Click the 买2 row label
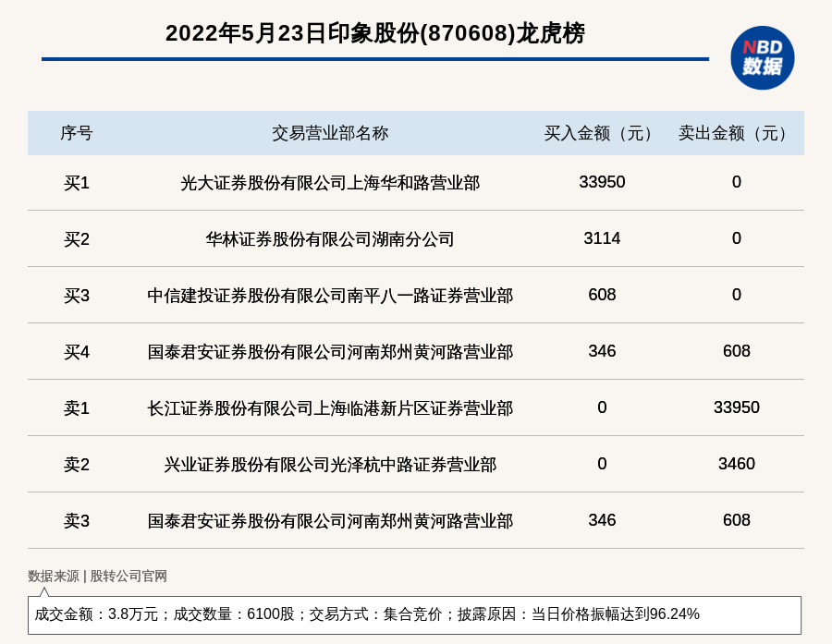This screenshot has width=832, height=644. pos(77,238)
